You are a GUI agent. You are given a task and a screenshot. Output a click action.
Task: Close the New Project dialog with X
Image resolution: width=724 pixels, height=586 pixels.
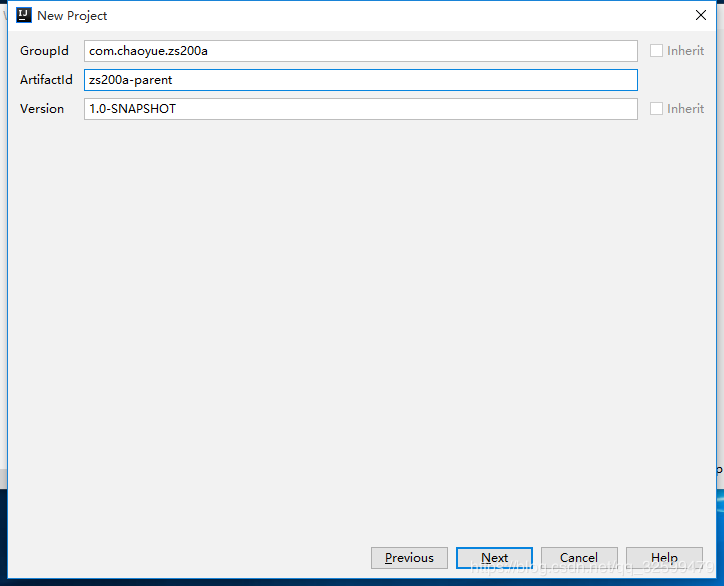pos(700,15)
